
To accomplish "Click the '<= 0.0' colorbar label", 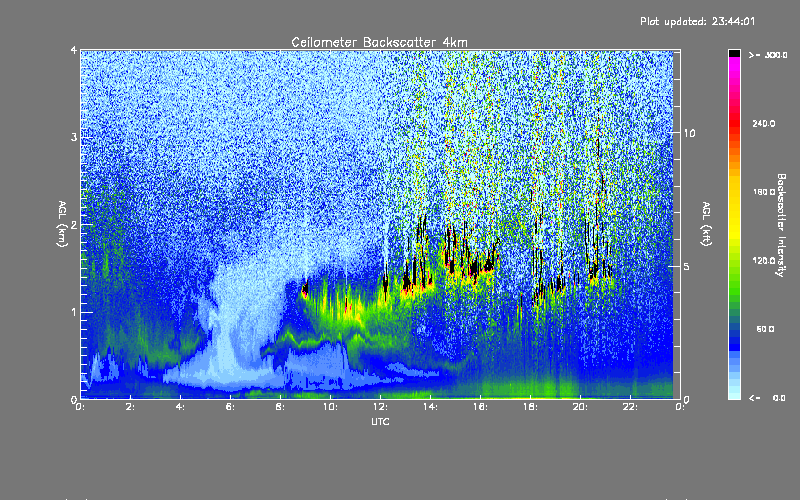I will [x=767, y=398].
